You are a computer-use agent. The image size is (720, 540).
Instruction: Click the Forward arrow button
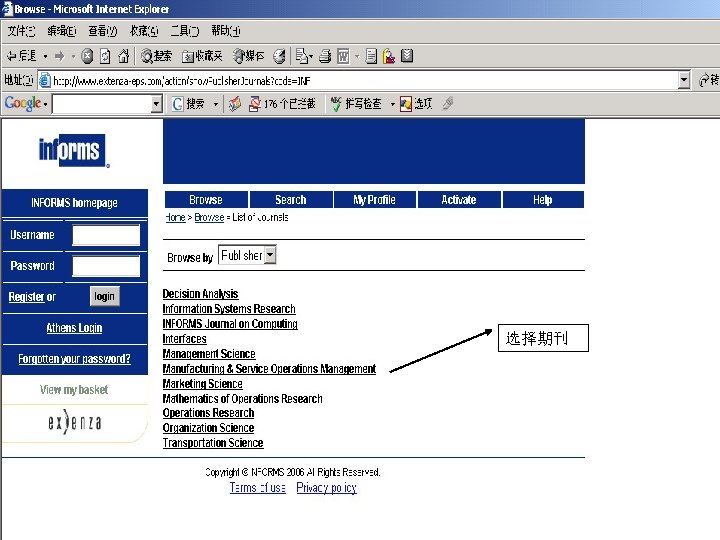click(x=60, y=56)
